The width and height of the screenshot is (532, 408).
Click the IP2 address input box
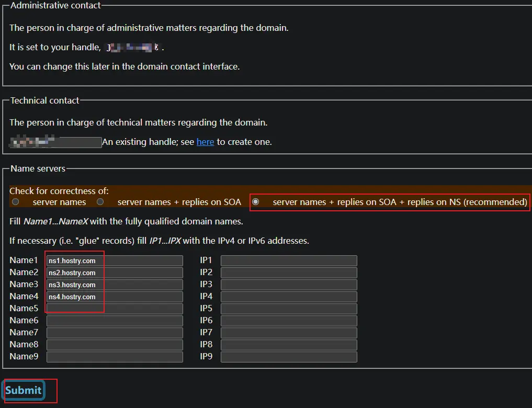(x=289, y=273)
